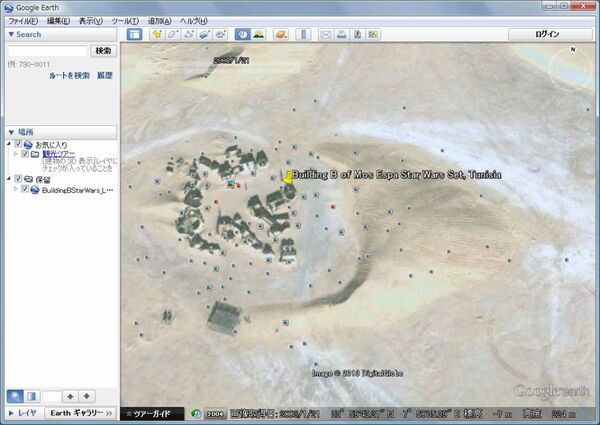The image size is (600, 425).
Task: Open the 観光ツアー link
Action: click(58, 154)
